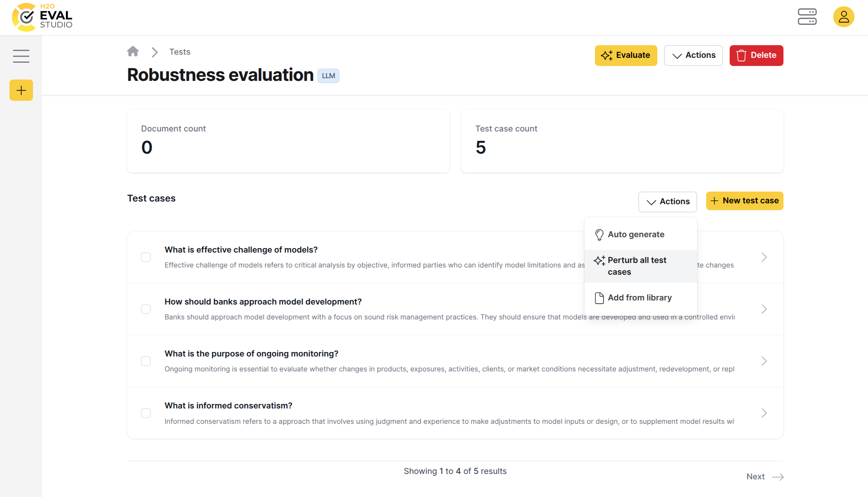Screen dimensions: 868x497
Task: Click the yellow plus icon in sidebar
Action: (21, 90)
